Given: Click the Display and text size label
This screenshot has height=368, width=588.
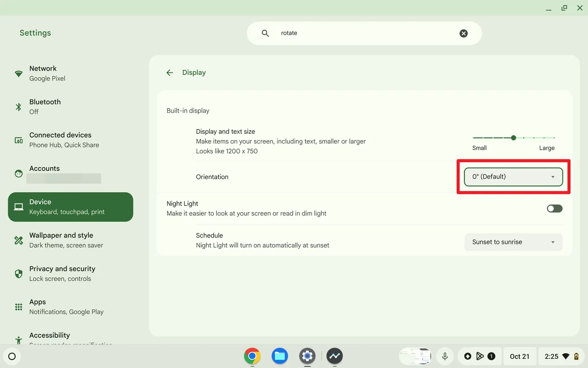Looking at the screenshot, I should click(x=226, y=132).
